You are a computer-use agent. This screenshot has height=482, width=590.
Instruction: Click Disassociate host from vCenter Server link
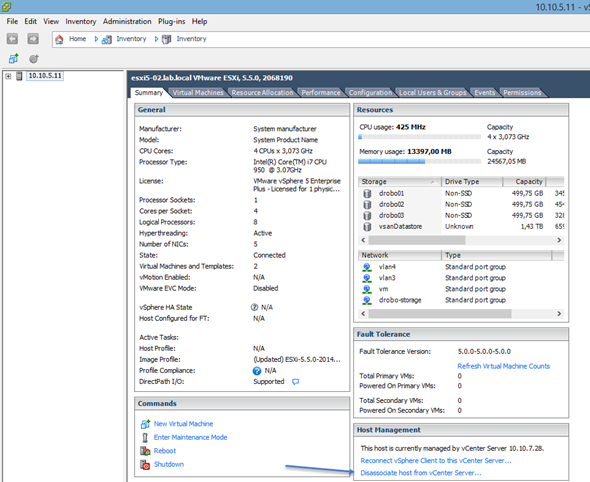coord(421,473)
